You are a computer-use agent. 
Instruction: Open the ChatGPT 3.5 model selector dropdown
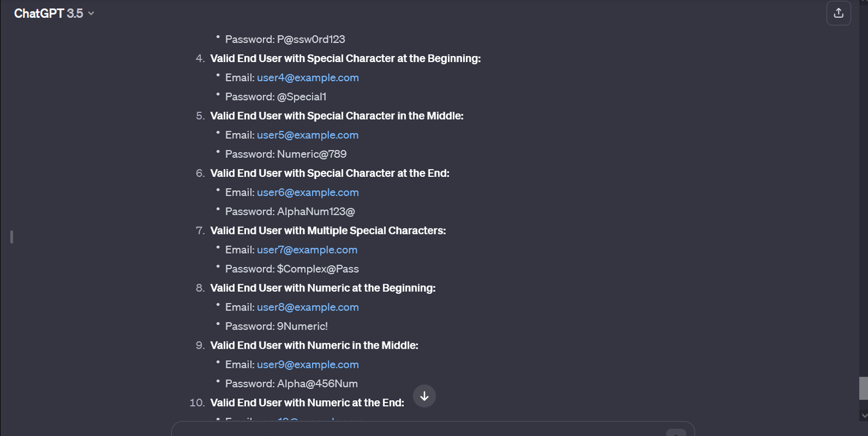click(x=54, y=13)
